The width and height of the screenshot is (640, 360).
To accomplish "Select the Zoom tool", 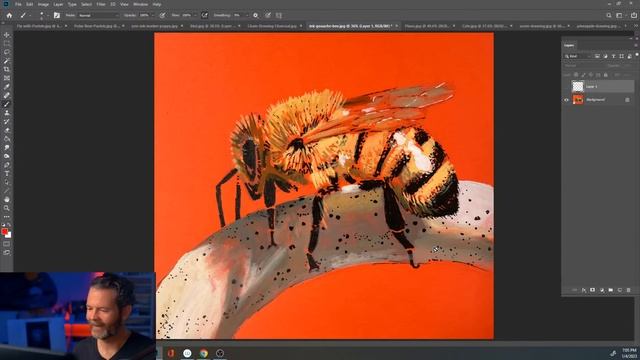I will point(7,208).
